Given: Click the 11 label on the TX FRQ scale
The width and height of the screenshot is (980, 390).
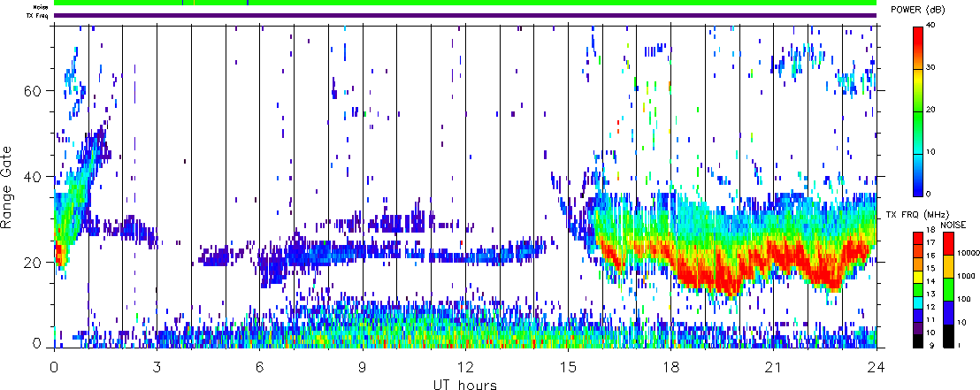Looking at the screenshot, I should (930, 319).
